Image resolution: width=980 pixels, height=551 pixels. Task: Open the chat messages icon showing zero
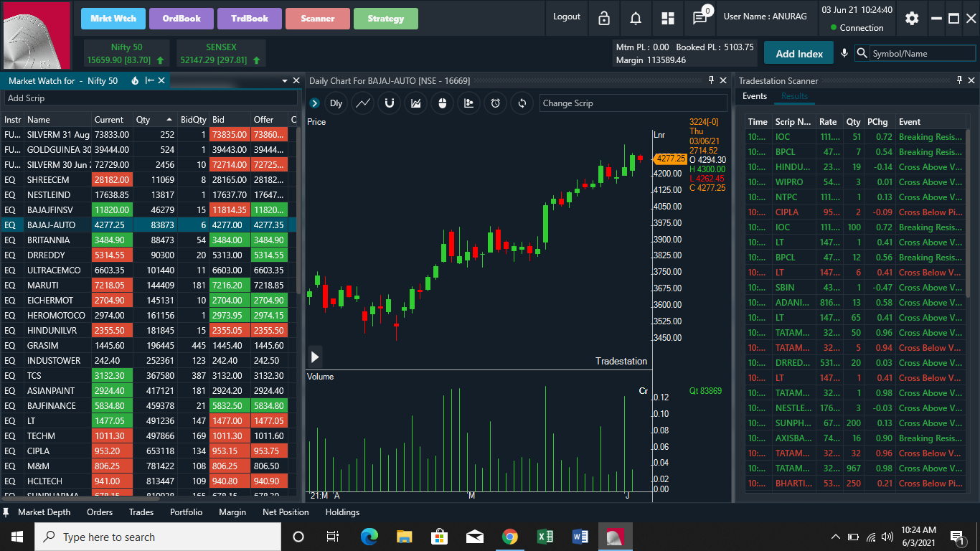coord(699,19)
